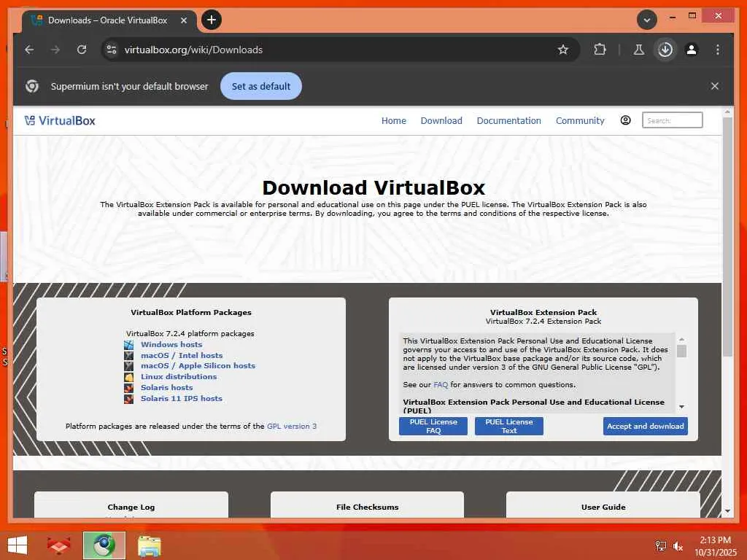Open a new browser tab
Screen dimensions: 747x560
tap(212, 20)
